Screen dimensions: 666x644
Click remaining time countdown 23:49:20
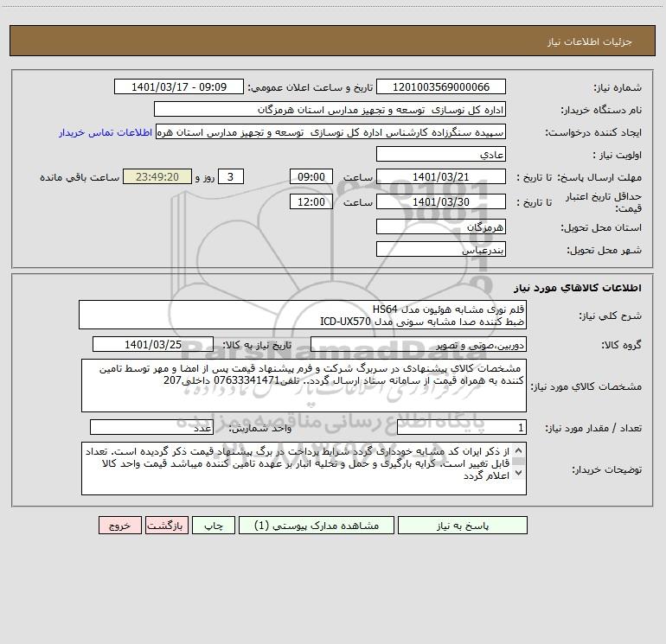[157, 176]
